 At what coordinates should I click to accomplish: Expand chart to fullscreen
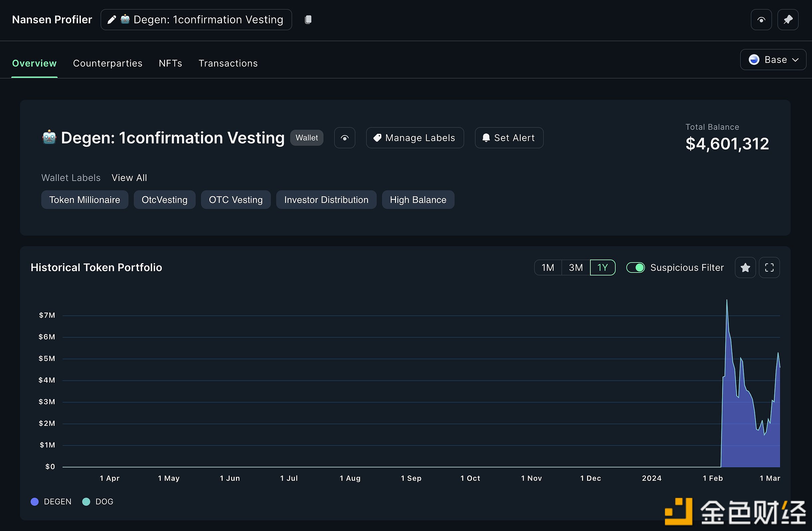coord(769,267)
